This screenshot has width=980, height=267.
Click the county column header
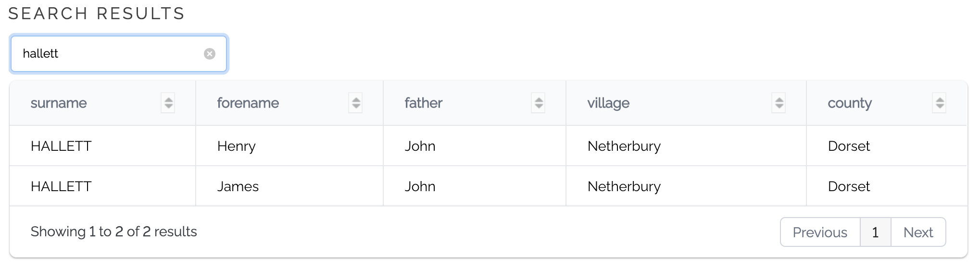coord(887,103)
